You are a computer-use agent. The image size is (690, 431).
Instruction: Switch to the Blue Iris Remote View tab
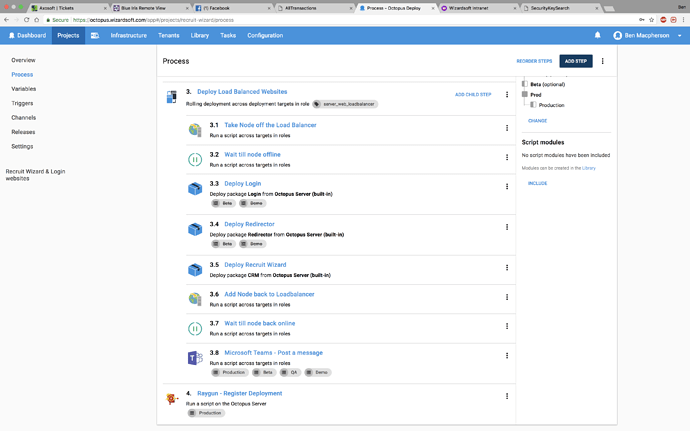[150, 8]
